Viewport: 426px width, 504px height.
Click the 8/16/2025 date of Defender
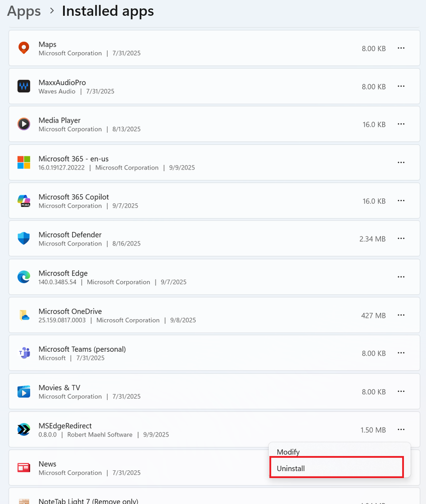point(127,244)
